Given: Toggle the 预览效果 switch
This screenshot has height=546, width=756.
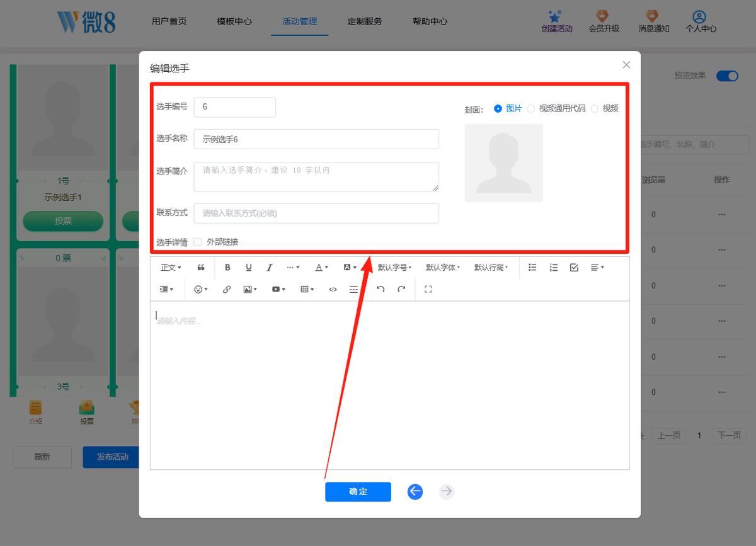Looking at the screenshot, I should point(727,76).
